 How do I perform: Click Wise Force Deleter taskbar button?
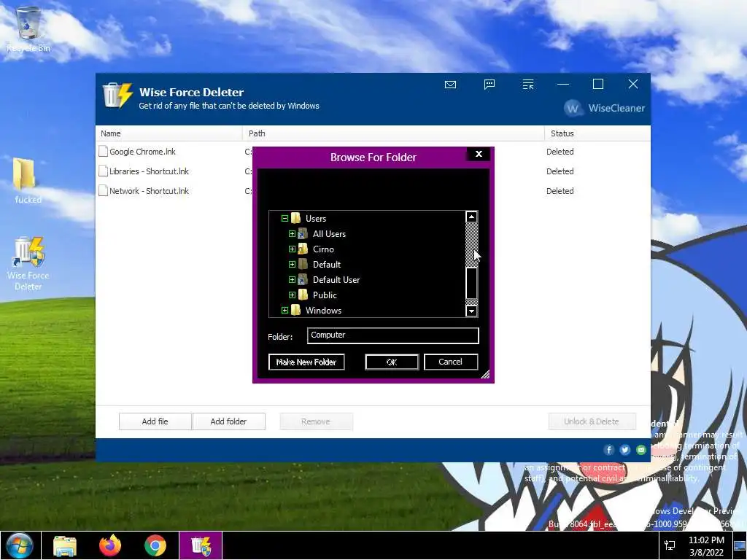(201, 545)
